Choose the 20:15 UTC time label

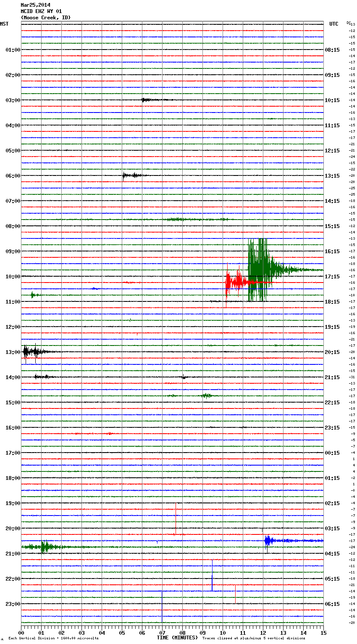coord(332,352)
